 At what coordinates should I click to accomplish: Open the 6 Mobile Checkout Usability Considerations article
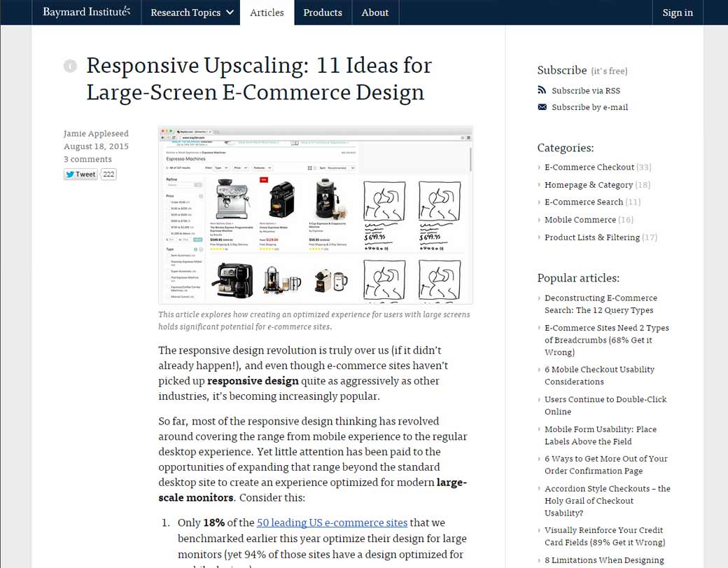coord(599,375)
